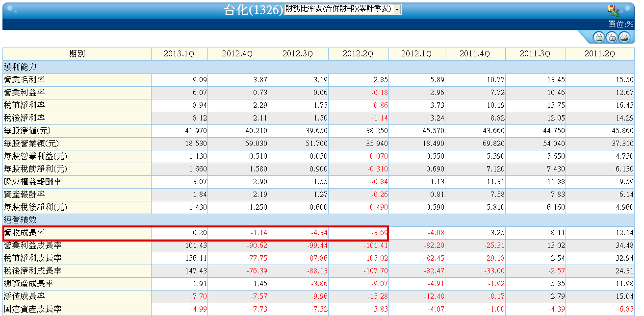The image size is (644, 316).
Task: Select the 2012.3Q column header
Action: pos(298,54)
